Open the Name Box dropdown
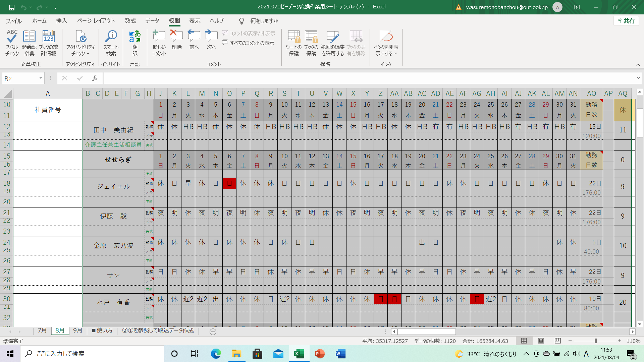The height and width of the screenshot is (362, 644). tap(41, 78)
